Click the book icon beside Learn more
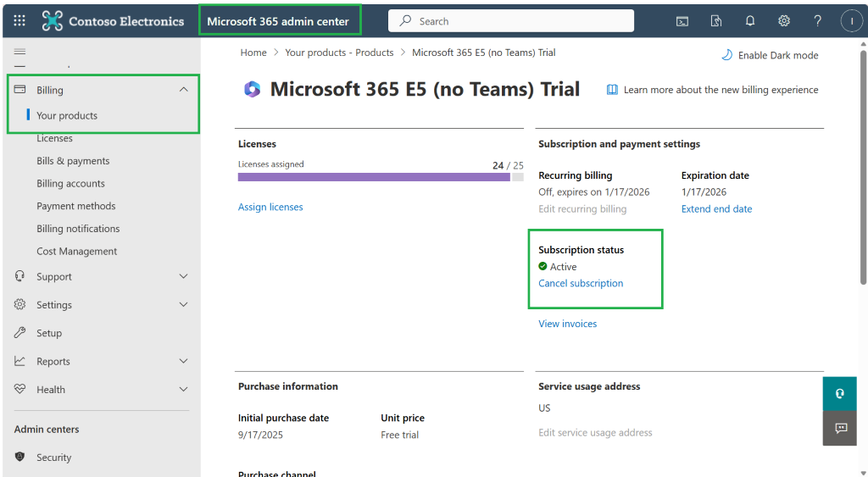 pos(612,90)
